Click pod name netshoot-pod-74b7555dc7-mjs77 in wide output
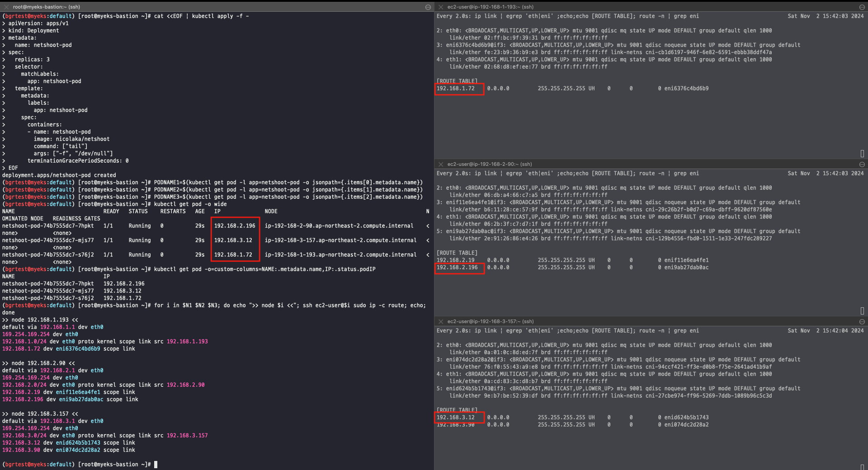Screen dimensions: 868x470 (48, 240)
